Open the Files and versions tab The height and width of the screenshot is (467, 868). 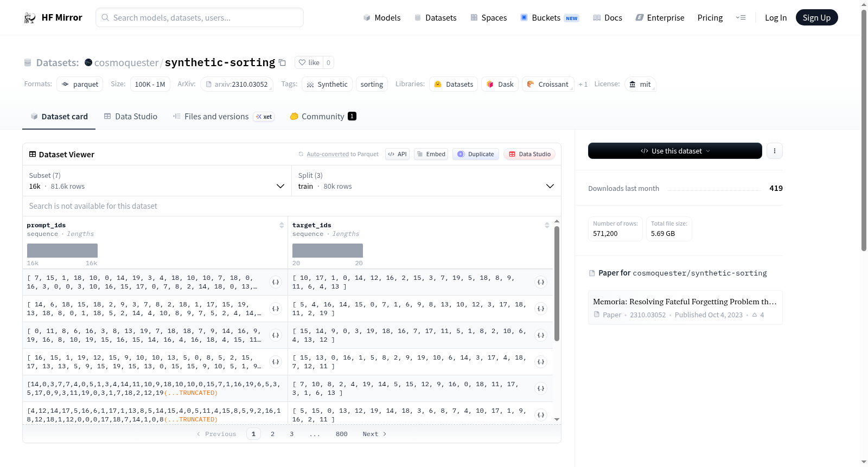coord(224,117)
